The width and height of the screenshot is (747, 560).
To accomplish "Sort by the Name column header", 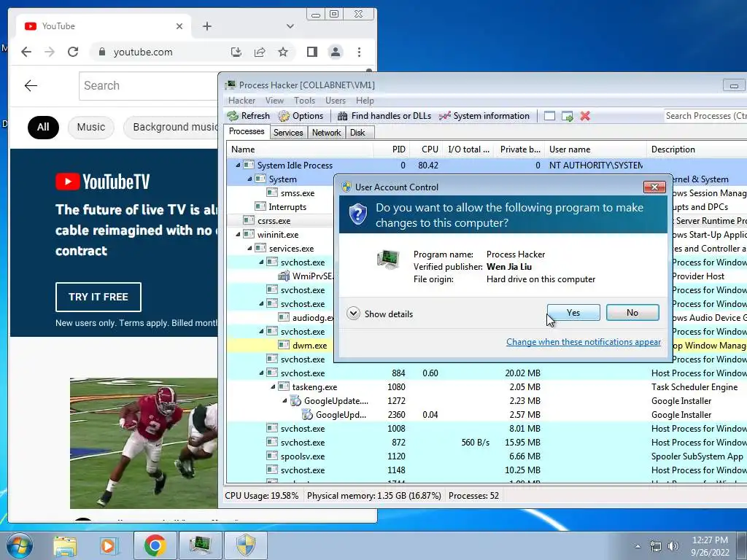I will 300,149.
